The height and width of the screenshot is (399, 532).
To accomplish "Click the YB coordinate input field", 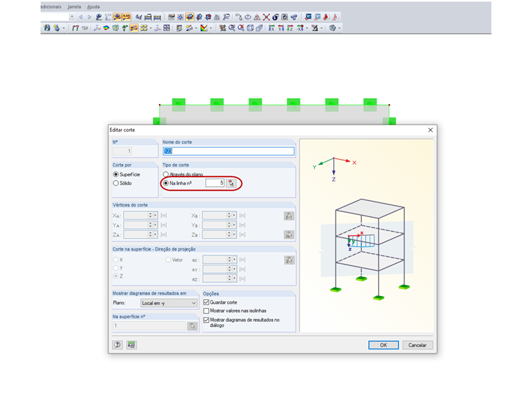I will pos(214,225).
